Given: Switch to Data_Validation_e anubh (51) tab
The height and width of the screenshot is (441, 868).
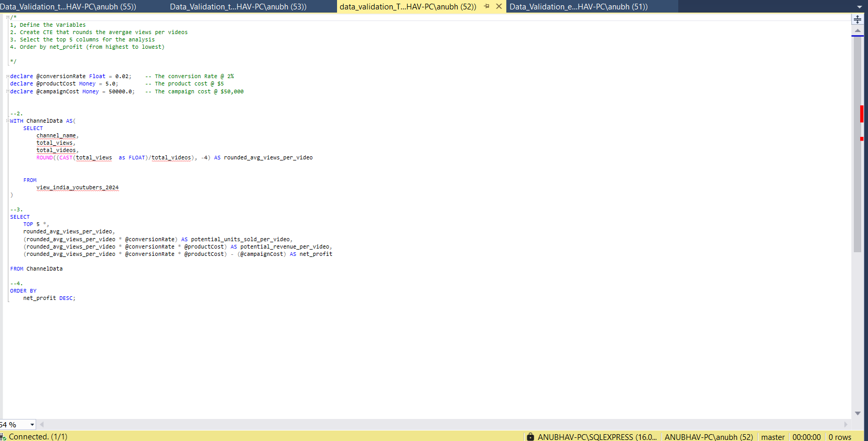Looking at the screenshot, I should [579, 7].
